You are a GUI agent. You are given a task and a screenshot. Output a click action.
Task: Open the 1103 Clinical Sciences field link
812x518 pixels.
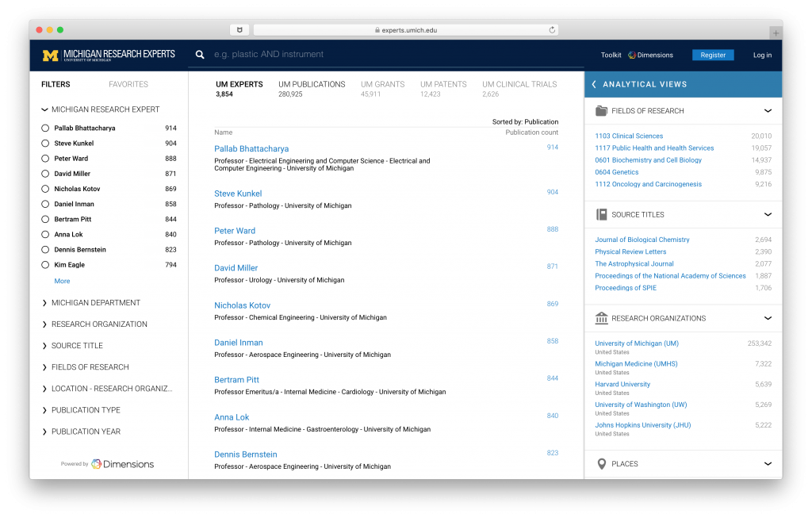(x=629, y=136)
